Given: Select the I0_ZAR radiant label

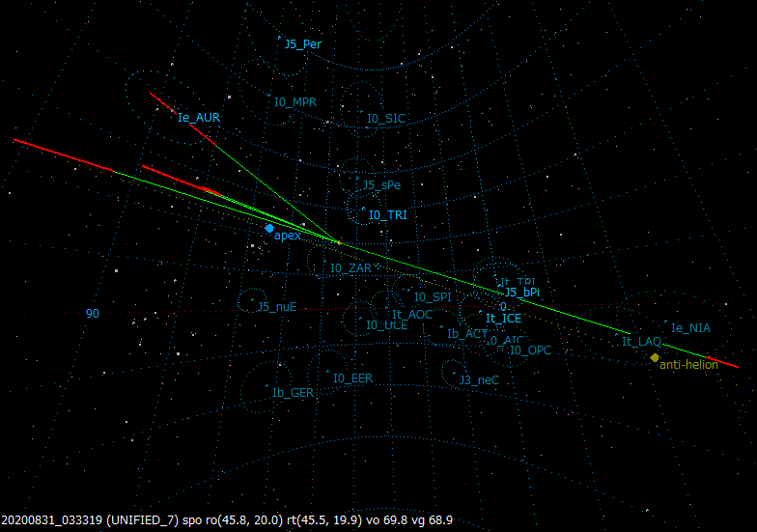Looking at the screenshot, I should point(351,268).
